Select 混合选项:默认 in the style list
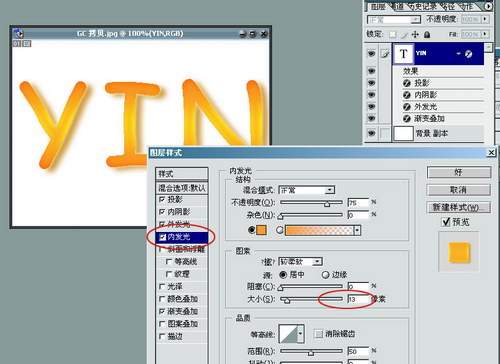 pyautogui.click(x=182, y=188)
